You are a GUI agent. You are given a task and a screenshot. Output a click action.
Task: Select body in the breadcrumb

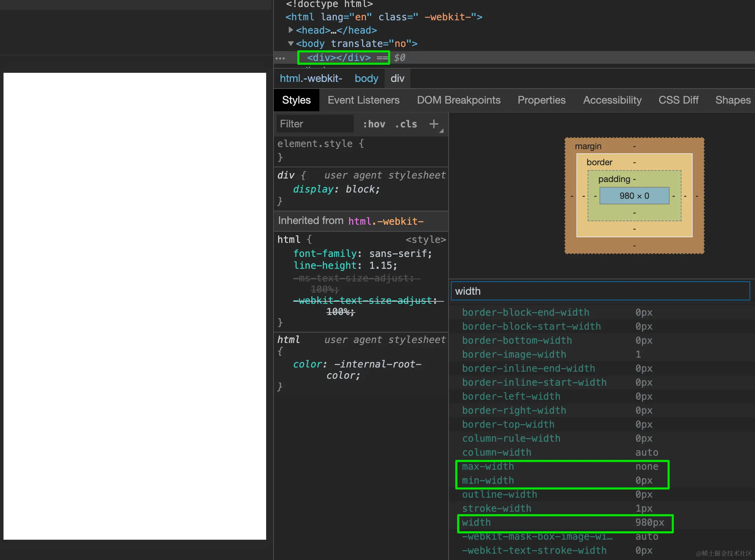(366, 78)
